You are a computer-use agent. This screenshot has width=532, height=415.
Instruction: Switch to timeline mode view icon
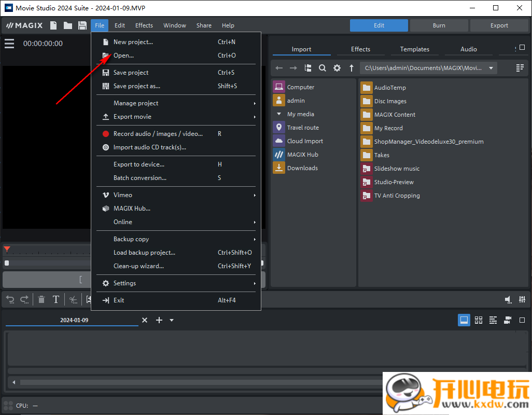click(x=493, y=320)
